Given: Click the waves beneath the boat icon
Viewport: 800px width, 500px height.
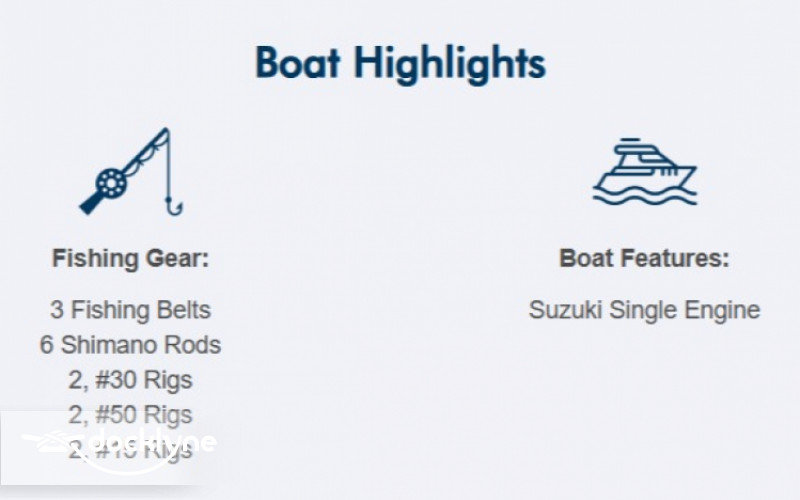Looking at the screenshot, I should [x=644, y=195].
